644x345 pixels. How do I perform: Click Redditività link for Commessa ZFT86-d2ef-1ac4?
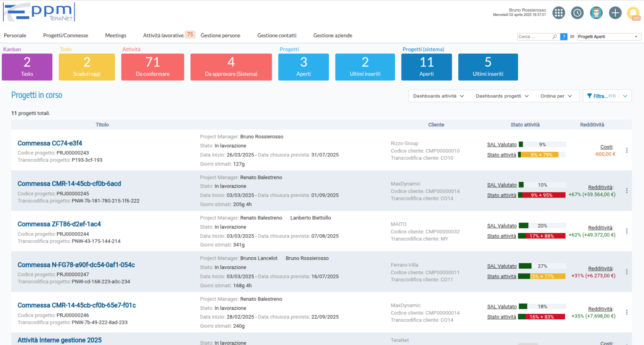[601, 228]
